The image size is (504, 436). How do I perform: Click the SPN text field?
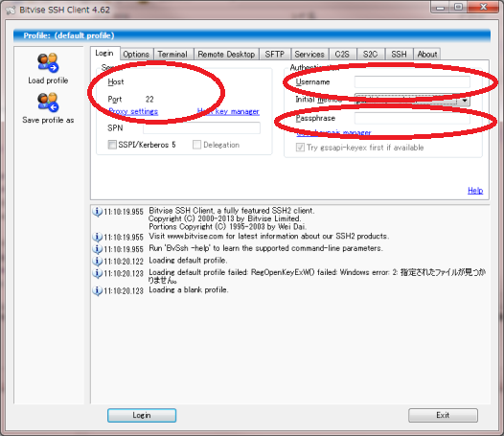[x=201, y=128]
